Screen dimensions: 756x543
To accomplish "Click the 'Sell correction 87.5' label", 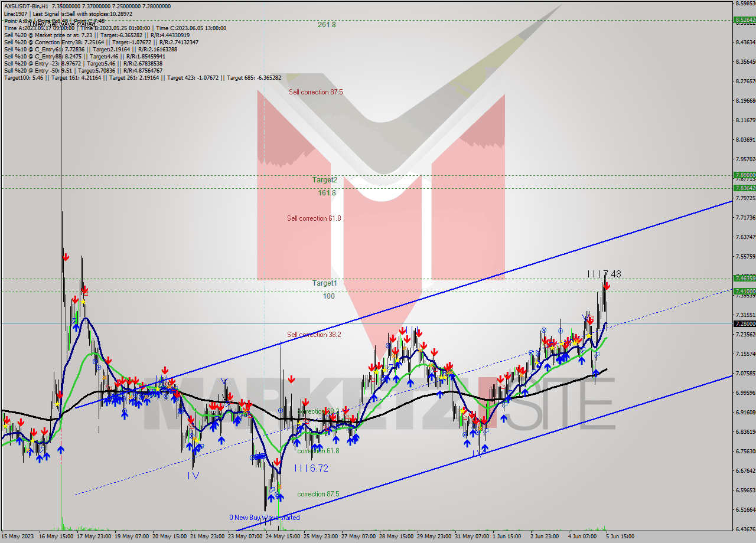I will 315,92.
